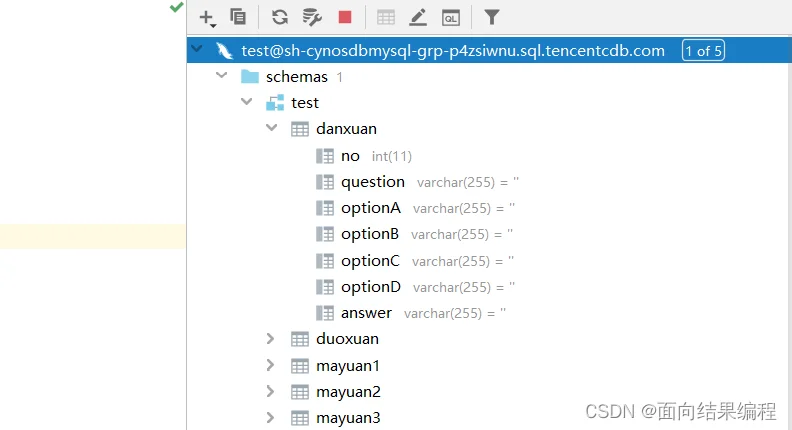792x430 pixels.
Task: Click the Filter funnel icon
Action: (x=491, y=17)
